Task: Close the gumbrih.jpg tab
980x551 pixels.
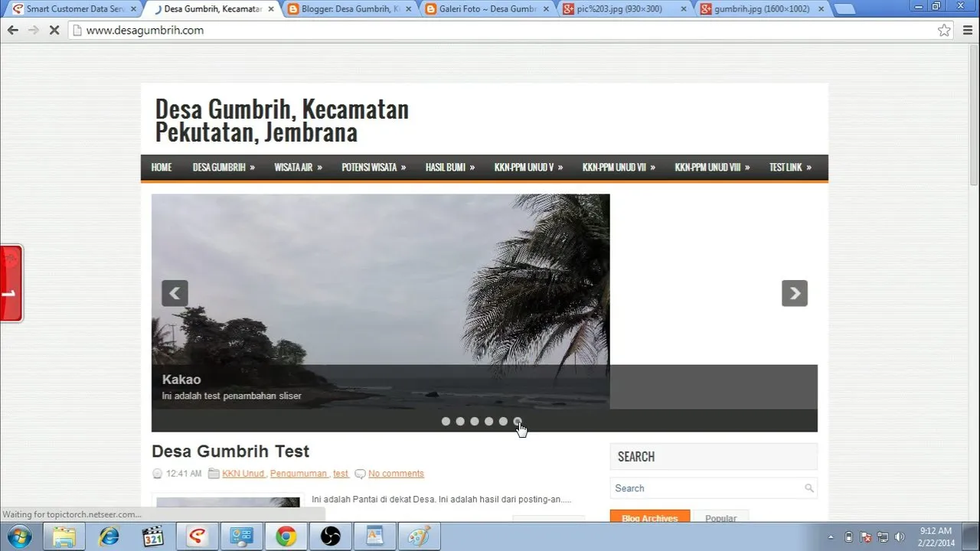Action: click(x=820, y=9)
